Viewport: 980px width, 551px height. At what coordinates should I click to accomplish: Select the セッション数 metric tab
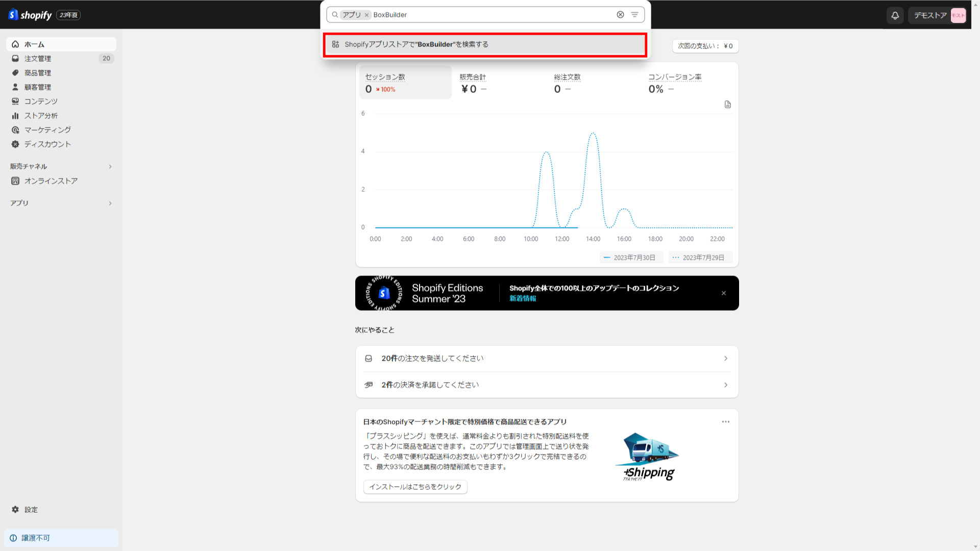tap(405, 83)
